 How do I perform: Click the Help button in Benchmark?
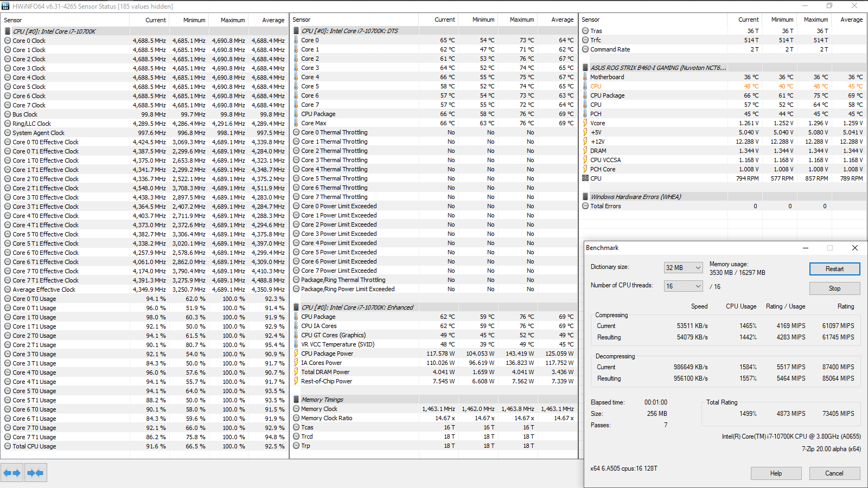click(776, 473)
